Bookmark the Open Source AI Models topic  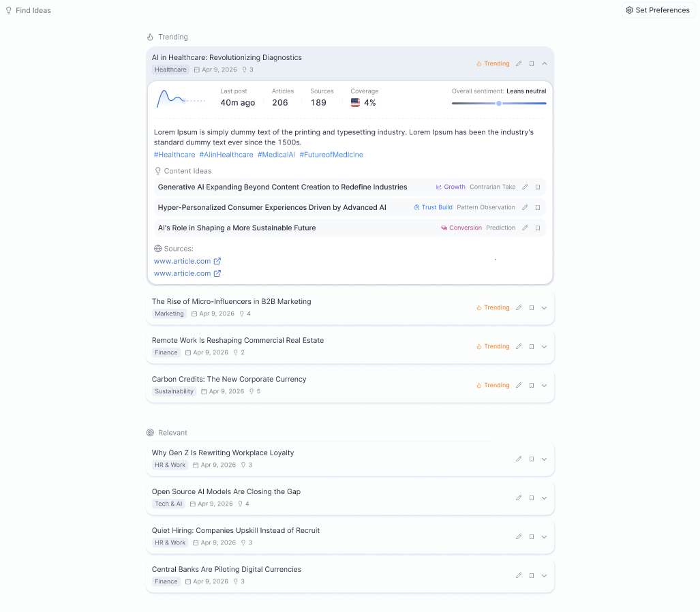click(531, 498)
